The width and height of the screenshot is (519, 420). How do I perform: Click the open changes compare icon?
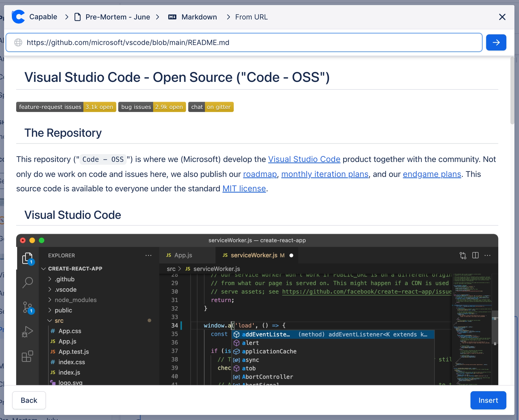[x=463, y=255]
